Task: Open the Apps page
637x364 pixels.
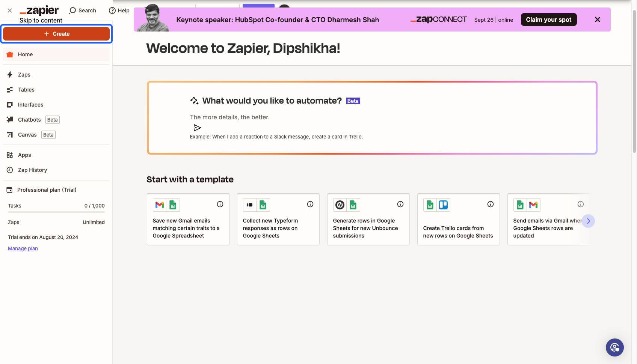Action: click(x=56, y=155)
